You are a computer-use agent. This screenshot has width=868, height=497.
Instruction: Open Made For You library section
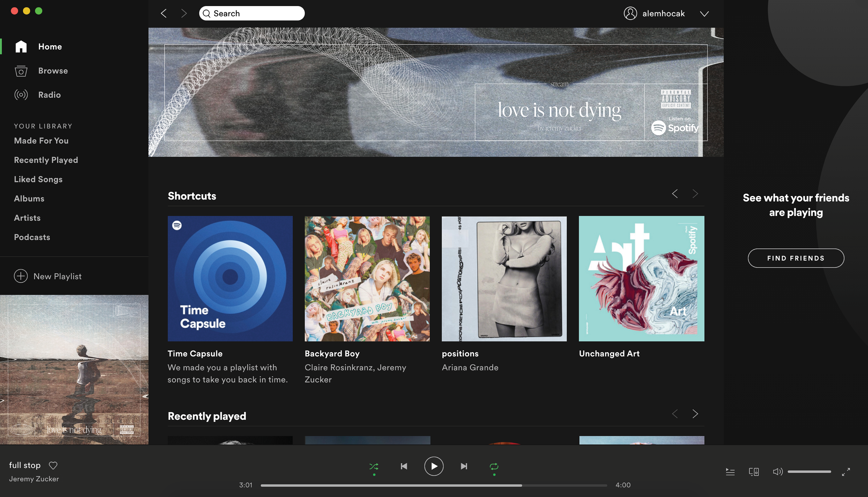pyautogui.click(x=41, y=141)
